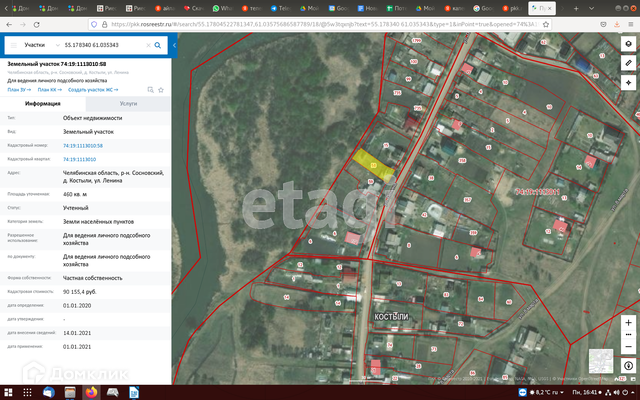
Task: Switch to the Услуги tab
Action: 128,103
